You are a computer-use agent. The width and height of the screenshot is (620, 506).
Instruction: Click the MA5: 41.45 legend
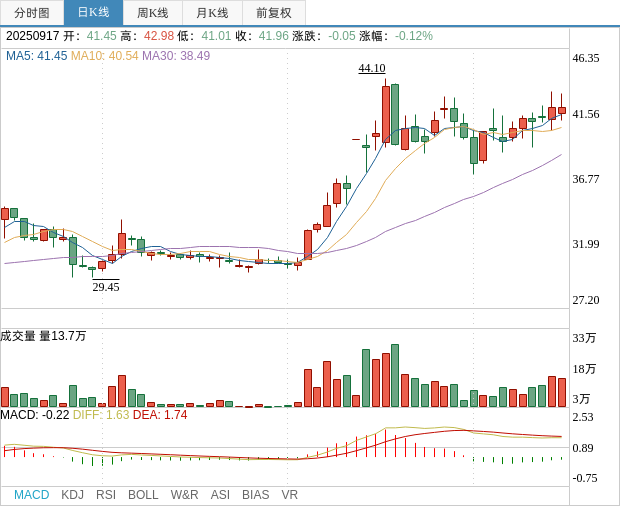click(36, 56)
